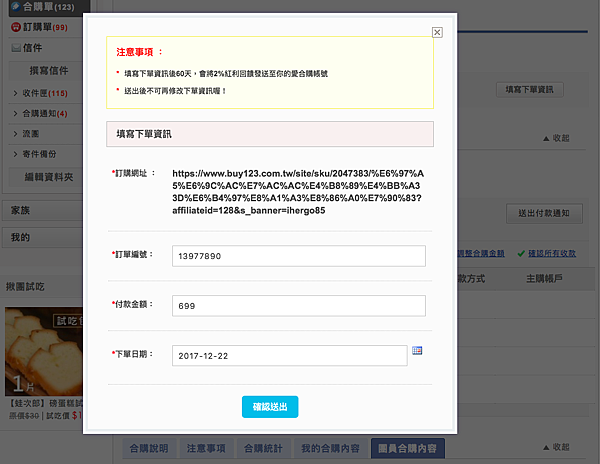Focus the 訂單編號 order number field

[x=298, y=256]
